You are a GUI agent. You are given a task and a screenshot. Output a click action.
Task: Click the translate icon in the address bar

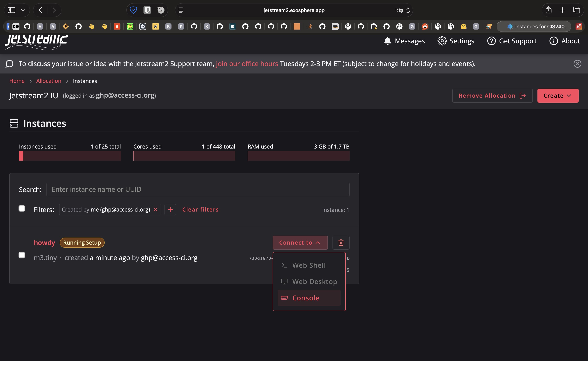coord(399,10)
